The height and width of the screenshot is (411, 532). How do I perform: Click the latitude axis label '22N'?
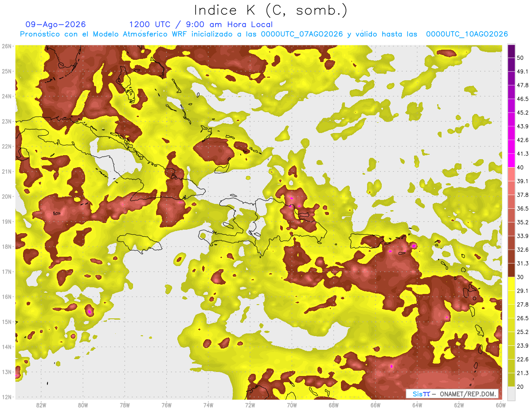(x=7, y=146)
